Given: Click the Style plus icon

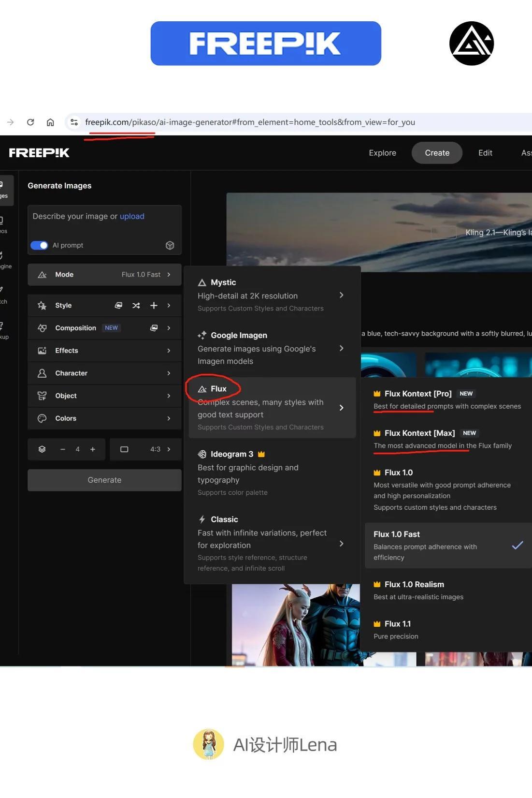Looking at the screenshot, I should [x=154, y=306].
